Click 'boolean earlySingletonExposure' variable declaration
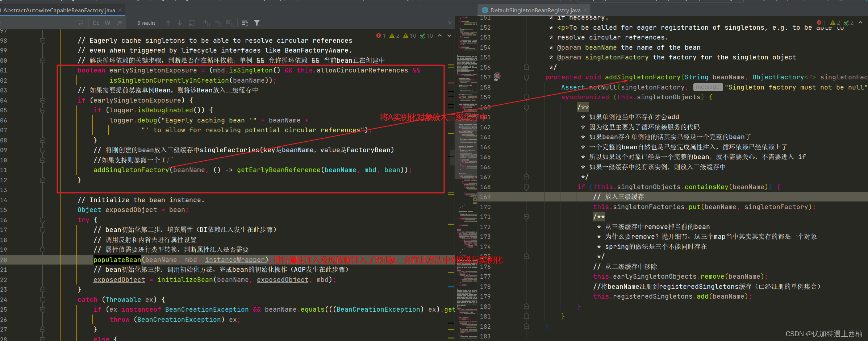Viewport: 868px width, 341px height. pyautogui.click(x=137, y=70)
